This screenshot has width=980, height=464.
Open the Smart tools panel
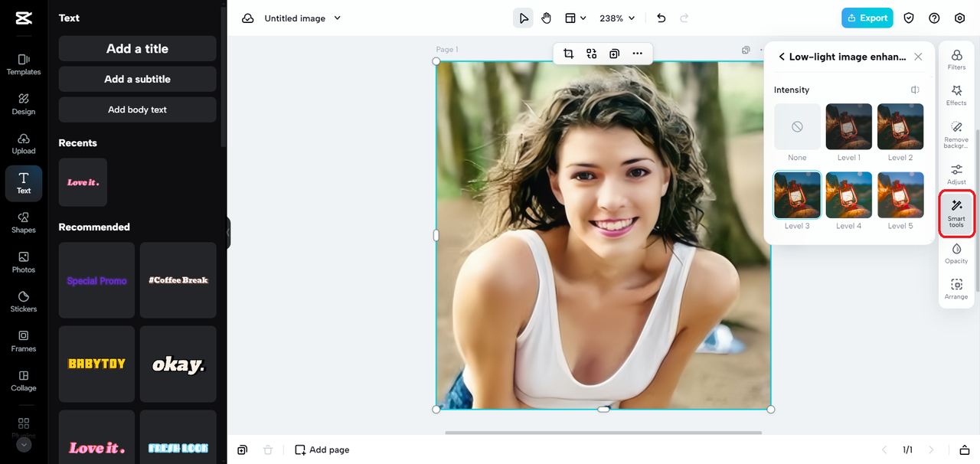tap(956, 214)
